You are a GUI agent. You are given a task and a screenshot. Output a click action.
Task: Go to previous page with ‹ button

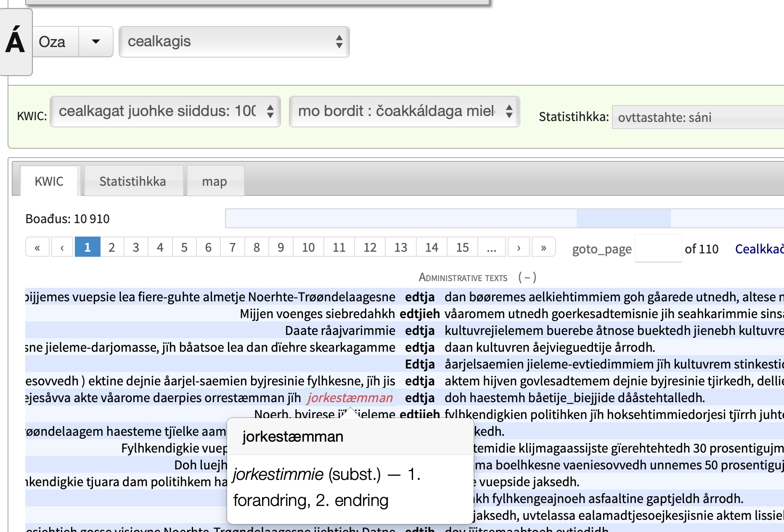coord(62,247)
